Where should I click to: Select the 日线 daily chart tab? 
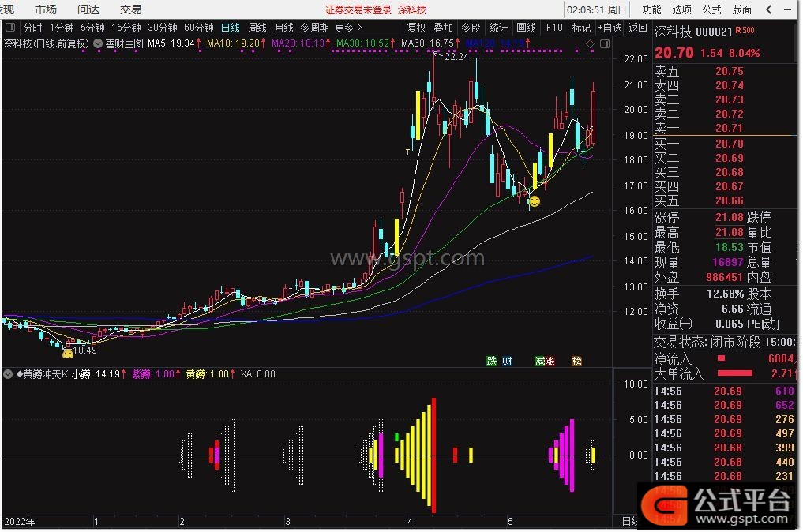point(231,28)
